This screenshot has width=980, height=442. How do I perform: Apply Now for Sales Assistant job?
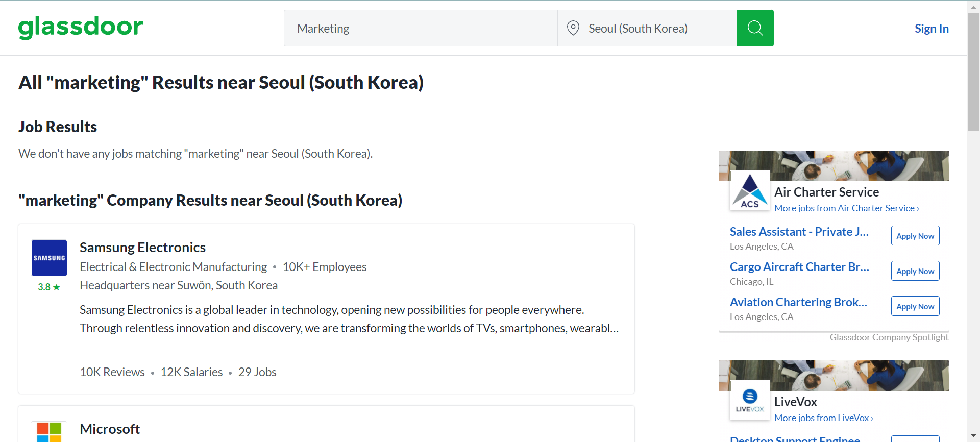coord(915,236)
